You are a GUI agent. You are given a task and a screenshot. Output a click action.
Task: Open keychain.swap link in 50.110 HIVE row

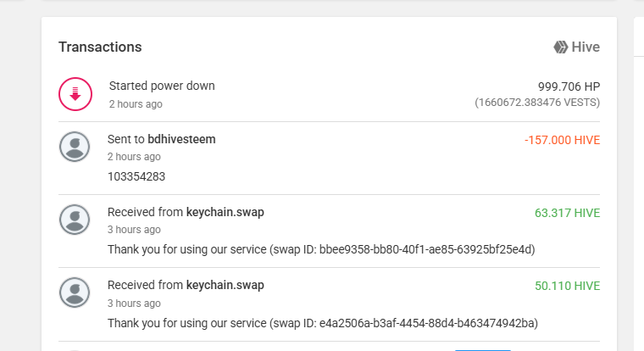tap(225, 285)
